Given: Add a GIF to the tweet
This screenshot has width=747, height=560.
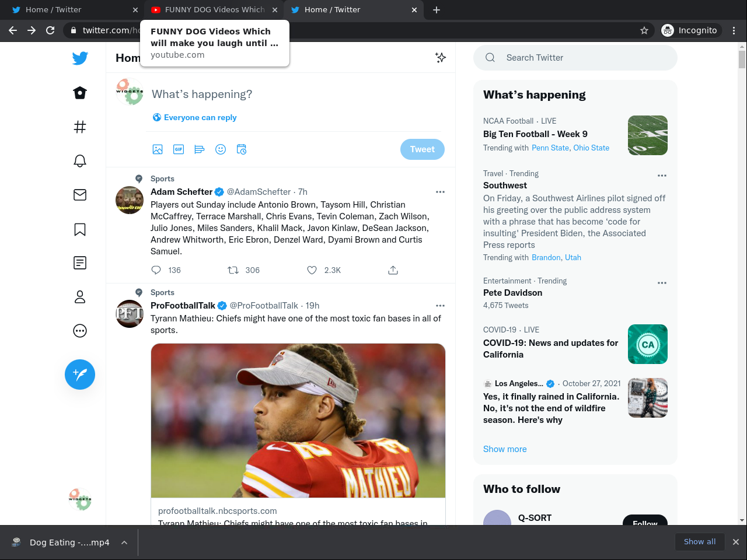Looking at the screenshot, I should 179,149.
